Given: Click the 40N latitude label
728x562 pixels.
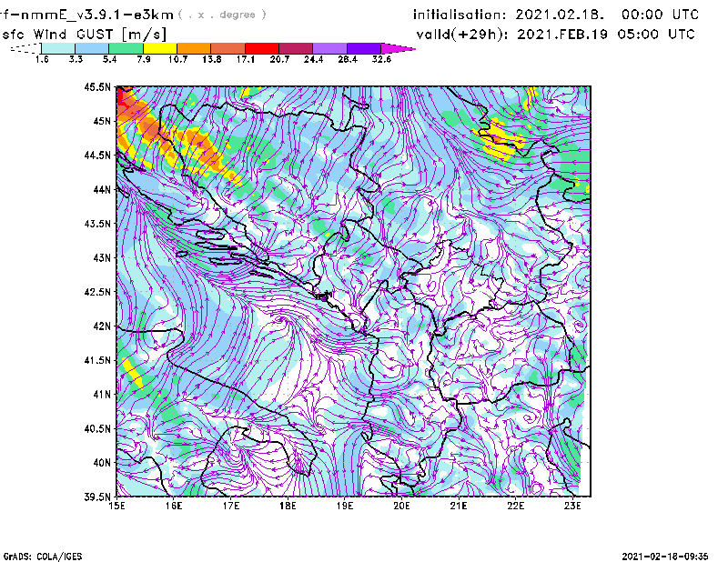Looking at the screenshot, I should point(102,463).
